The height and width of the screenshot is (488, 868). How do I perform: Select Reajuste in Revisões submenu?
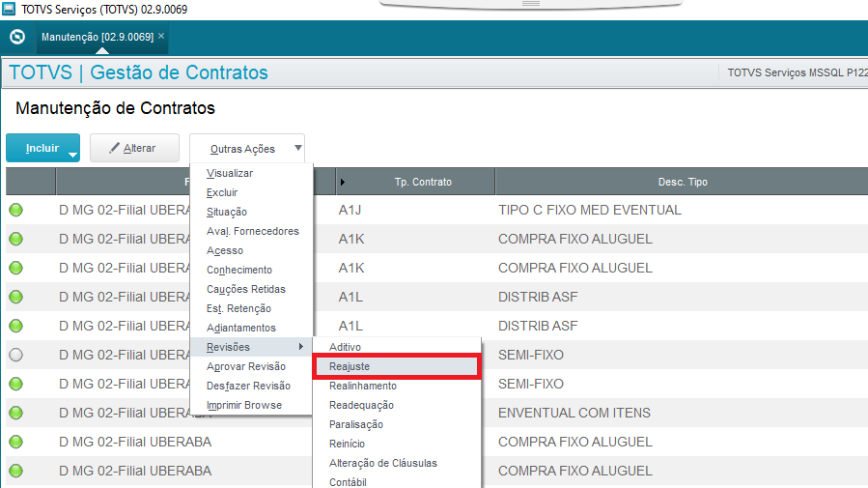tap(397, 366)
